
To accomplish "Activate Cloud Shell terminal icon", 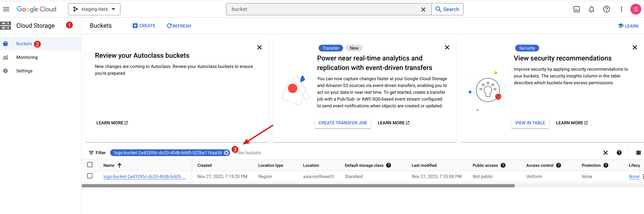I will click(x=576, y=9).
